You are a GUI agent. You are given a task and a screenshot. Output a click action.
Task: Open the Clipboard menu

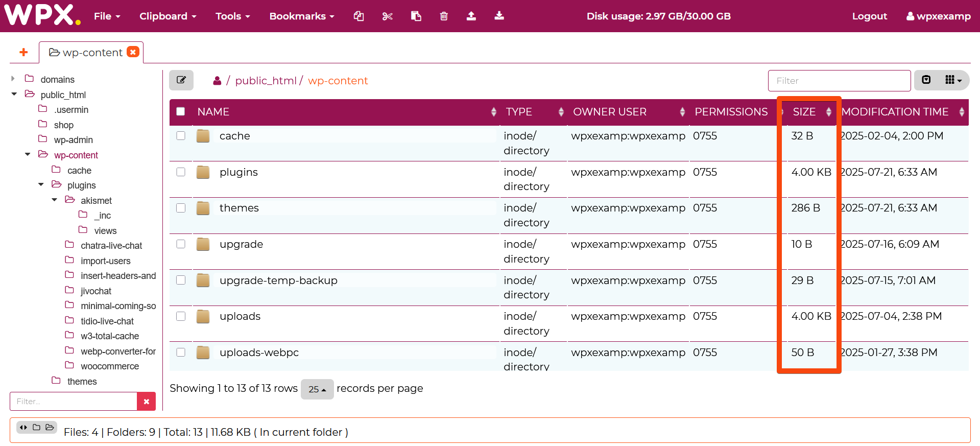168,16
